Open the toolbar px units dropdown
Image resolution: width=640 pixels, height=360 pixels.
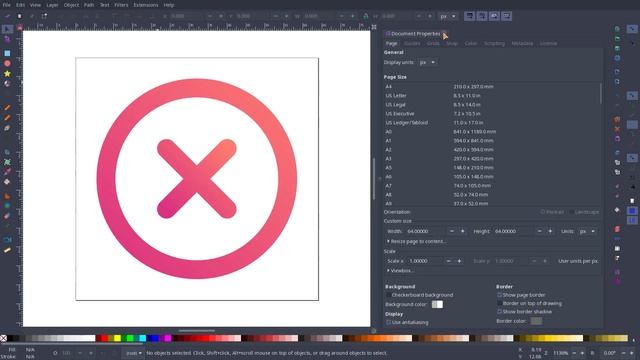[448, 16]
